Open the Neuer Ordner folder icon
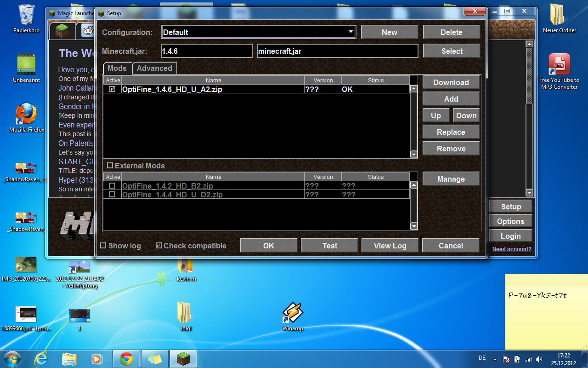The width and height of the screenshot is (588, 368). 559,16
